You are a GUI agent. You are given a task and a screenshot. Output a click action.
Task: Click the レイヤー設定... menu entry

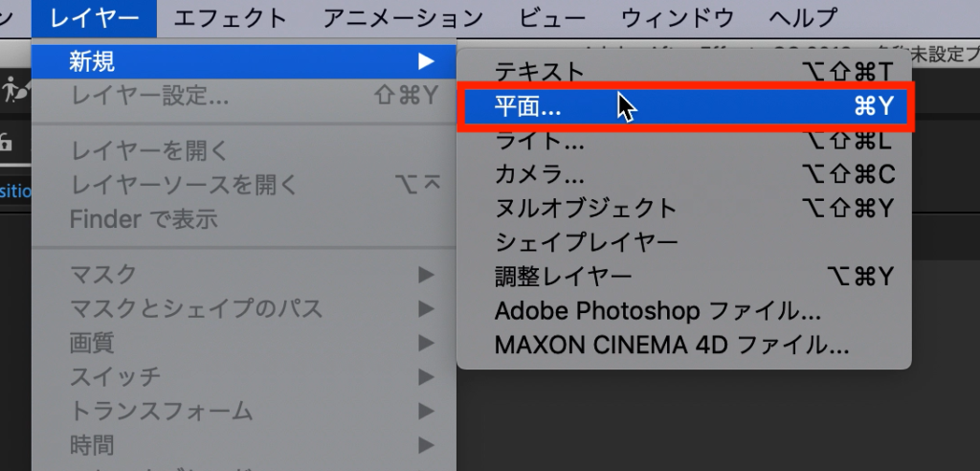tap(244, 96)
